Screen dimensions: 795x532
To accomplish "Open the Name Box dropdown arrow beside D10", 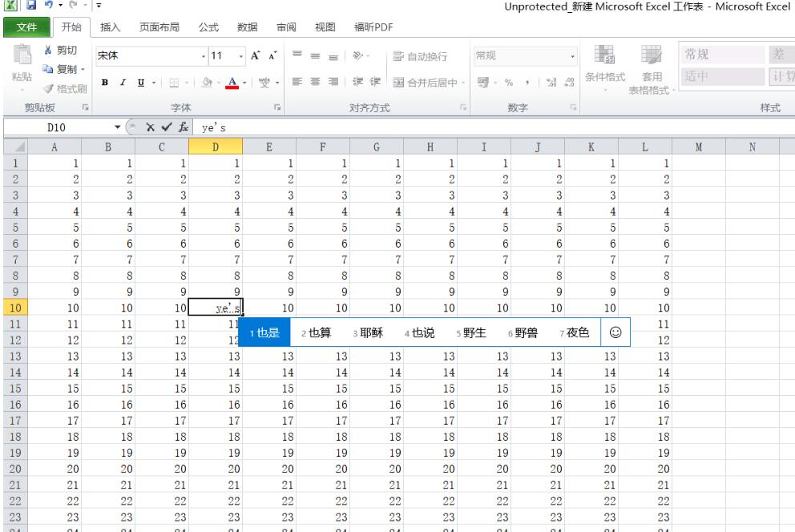I will pyautogui.click(x=117, y=127).
